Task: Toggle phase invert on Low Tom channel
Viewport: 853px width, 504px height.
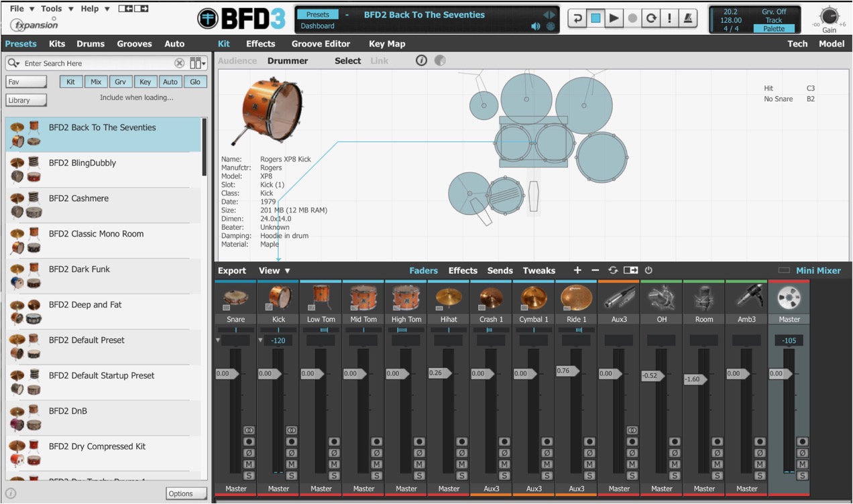Action: click(334, 453)
